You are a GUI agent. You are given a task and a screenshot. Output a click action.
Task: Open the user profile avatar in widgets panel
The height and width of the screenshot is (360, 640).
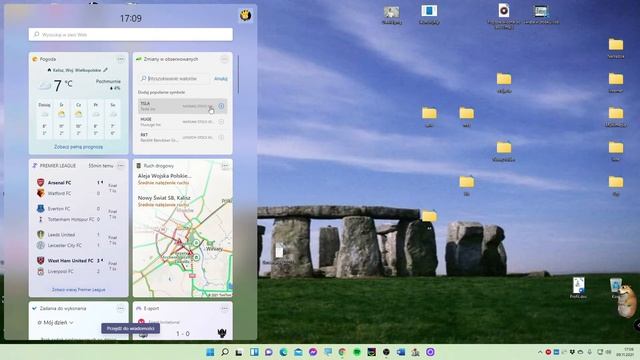click(245, 16)
